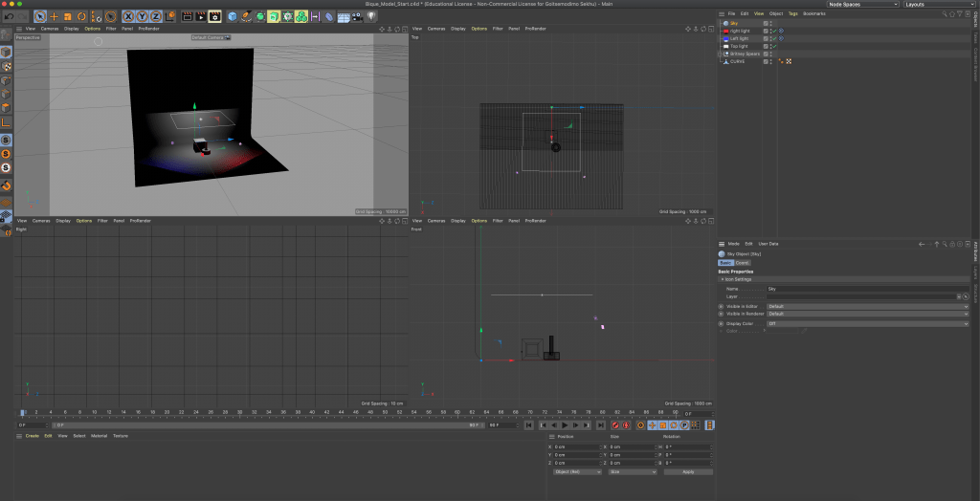The image size is (980, 501).
Task: Click the Camera object icon in the toolbar
Action: point(355,16)
